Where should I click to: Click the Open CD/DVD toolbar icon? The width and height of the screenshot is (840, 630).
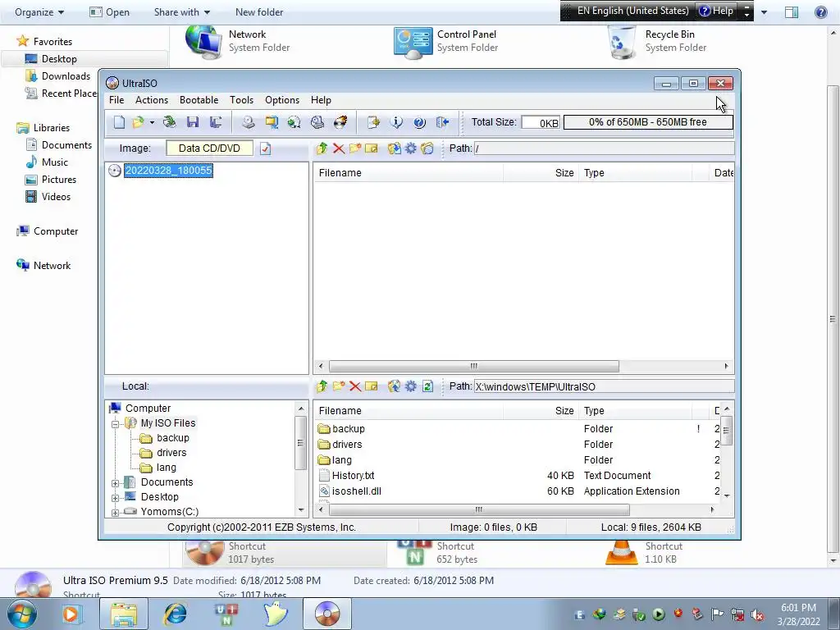click(169, 122)
